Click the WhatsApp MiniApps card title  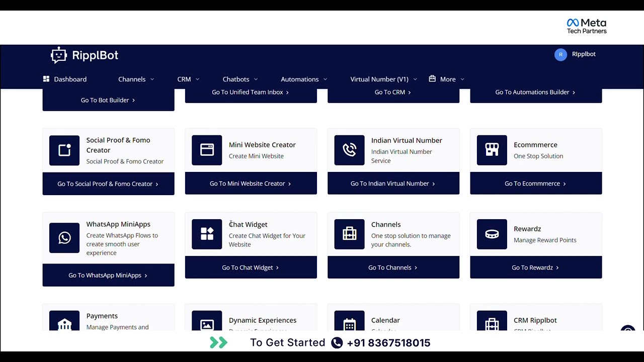coord(118,224)
